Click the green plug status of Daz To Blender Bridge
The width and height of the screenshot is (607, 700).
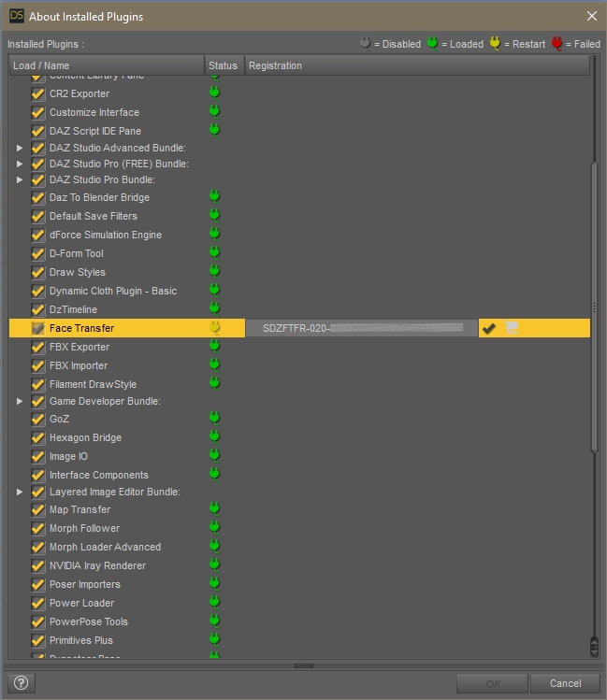[x=215, y=196]
